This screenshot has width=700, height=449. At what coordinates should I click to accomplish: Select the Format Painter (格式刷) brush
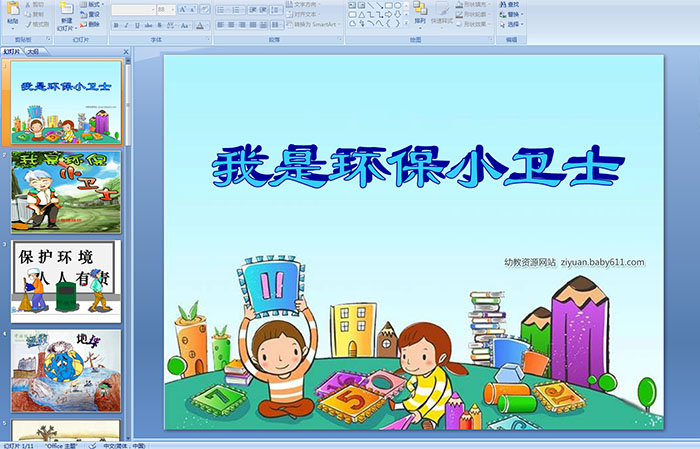[x=28, y=24]
